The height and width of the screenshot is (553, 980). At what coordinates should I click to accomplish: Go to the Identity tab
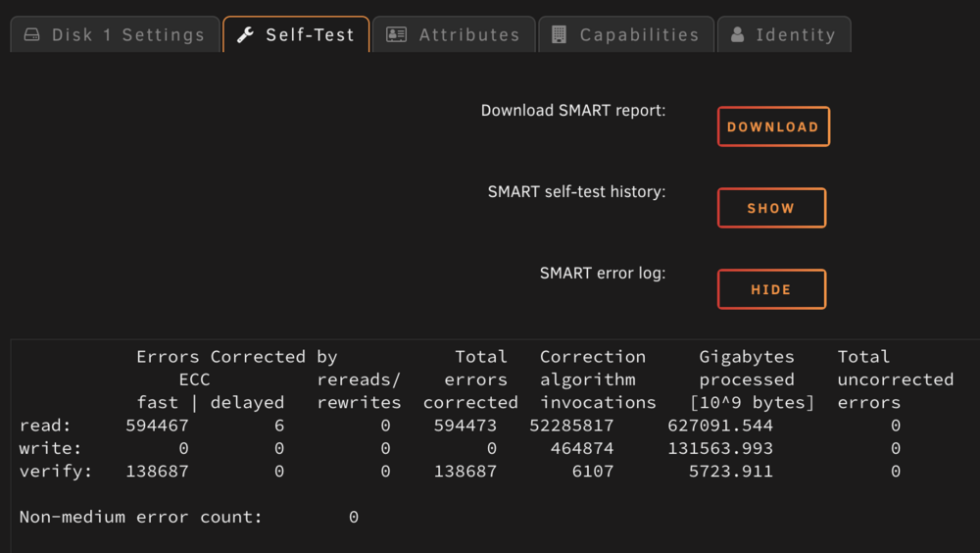[784, 34]
